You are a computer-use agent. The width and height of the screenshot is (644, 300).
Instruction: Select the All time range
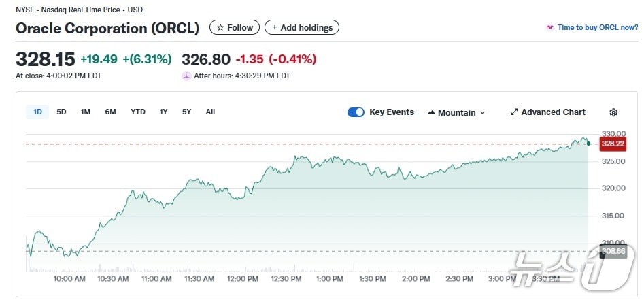coord(210,112)
